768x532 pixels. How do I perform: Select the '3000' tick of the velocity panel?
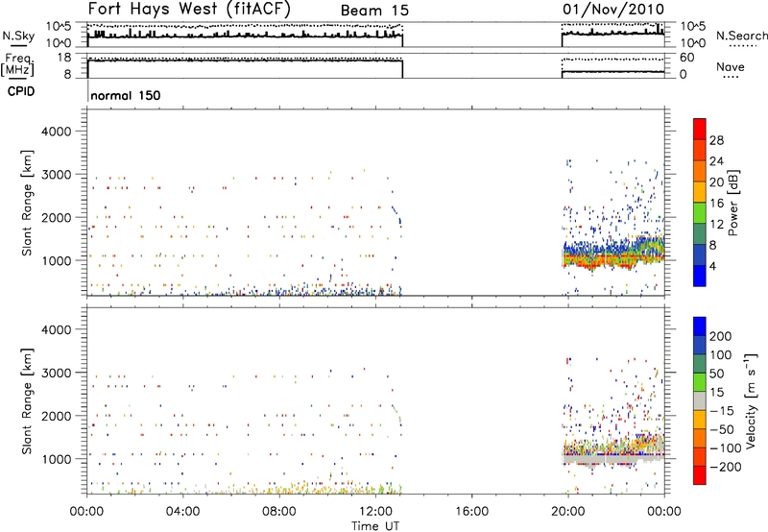tap(57, 373)
